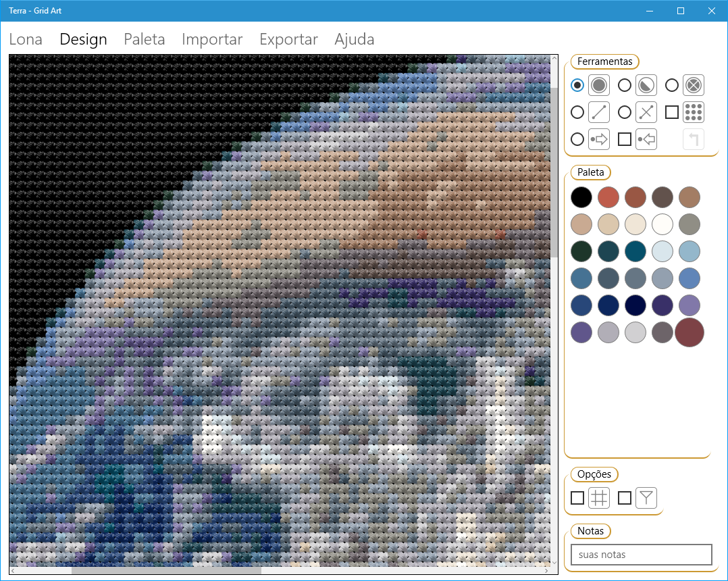Select the radio button beside the half-stitch icon
This screenshot has height=581, width=728.
coord(625,85)
